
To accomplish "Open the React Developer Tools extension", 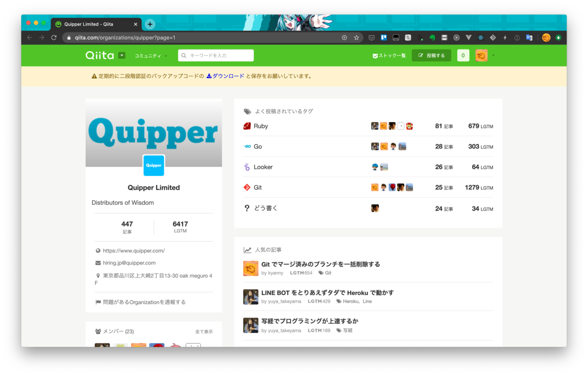I will click(x=481, y=37).
